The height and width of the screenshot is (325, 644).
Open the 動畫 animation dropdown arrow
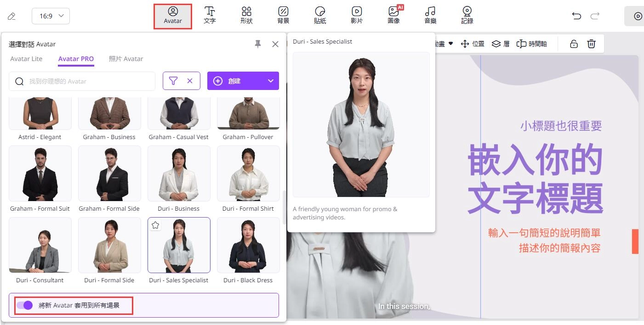coord(450,44)
